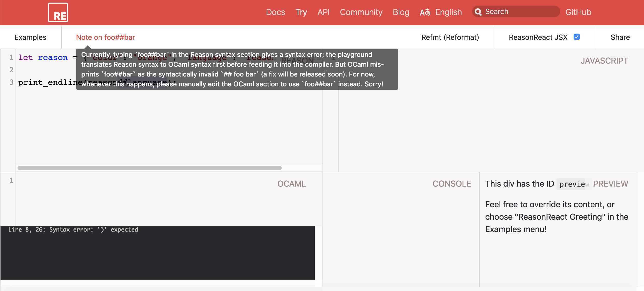Click the Share button
Screen dimensions: 644x291
(620, 37)
